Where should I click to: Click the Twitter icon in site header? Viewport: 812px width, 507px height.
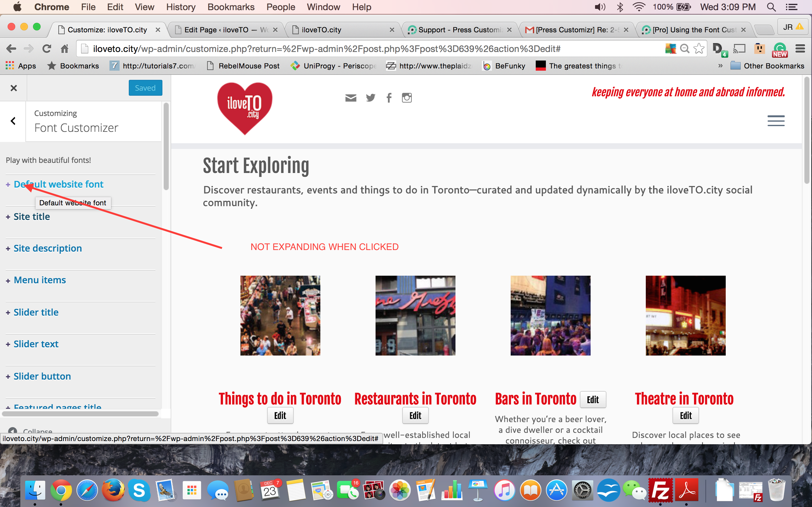[370, 98]
